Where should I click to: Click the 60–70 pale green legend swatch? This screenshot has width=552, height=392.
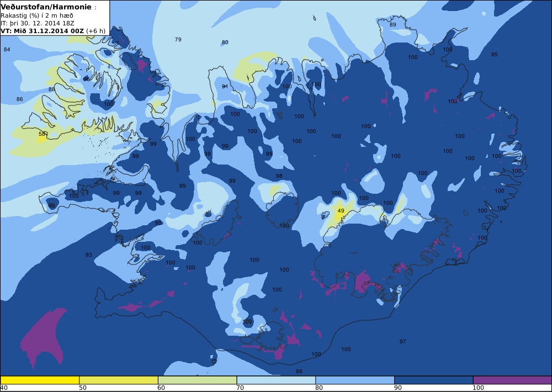click(x=198, y=380)
